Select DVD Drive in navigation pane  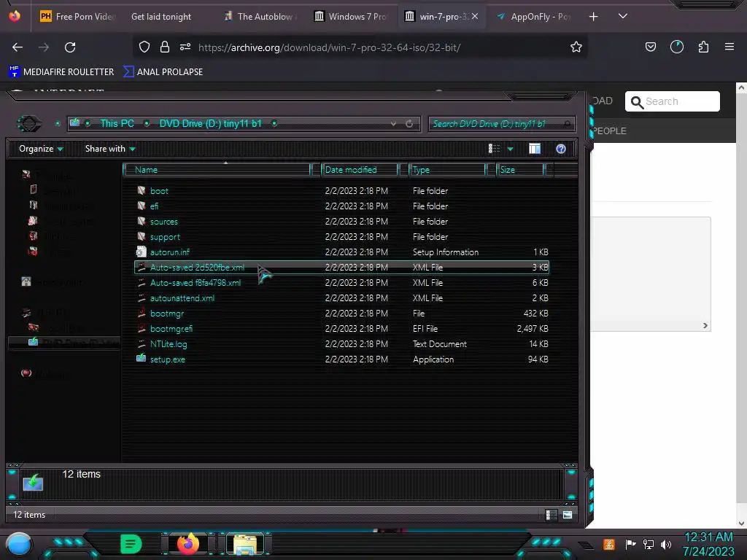[65, 343]
